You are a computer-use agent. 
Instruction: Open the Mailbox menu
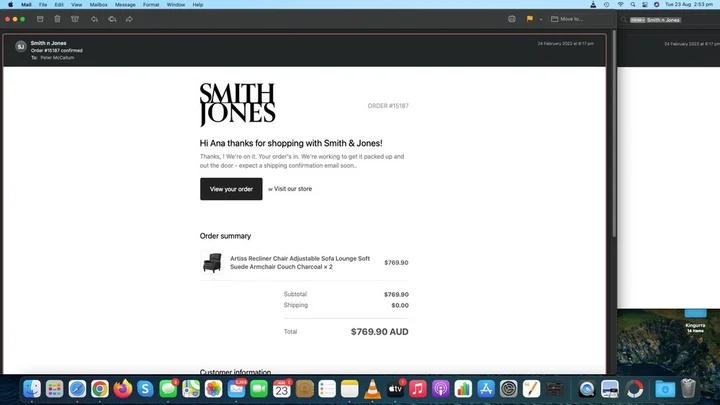[98, 5]
